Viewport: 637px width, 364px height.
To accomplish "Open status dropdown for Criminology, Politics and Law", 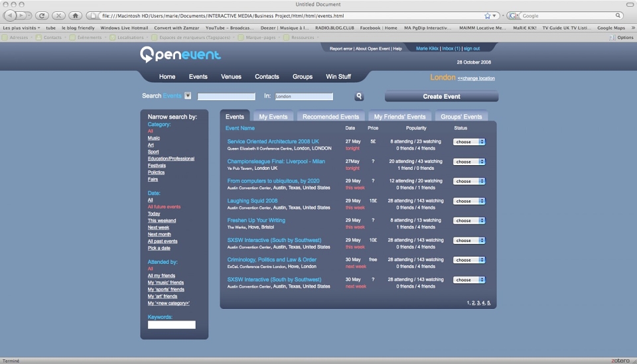I will tap(469, 260).
